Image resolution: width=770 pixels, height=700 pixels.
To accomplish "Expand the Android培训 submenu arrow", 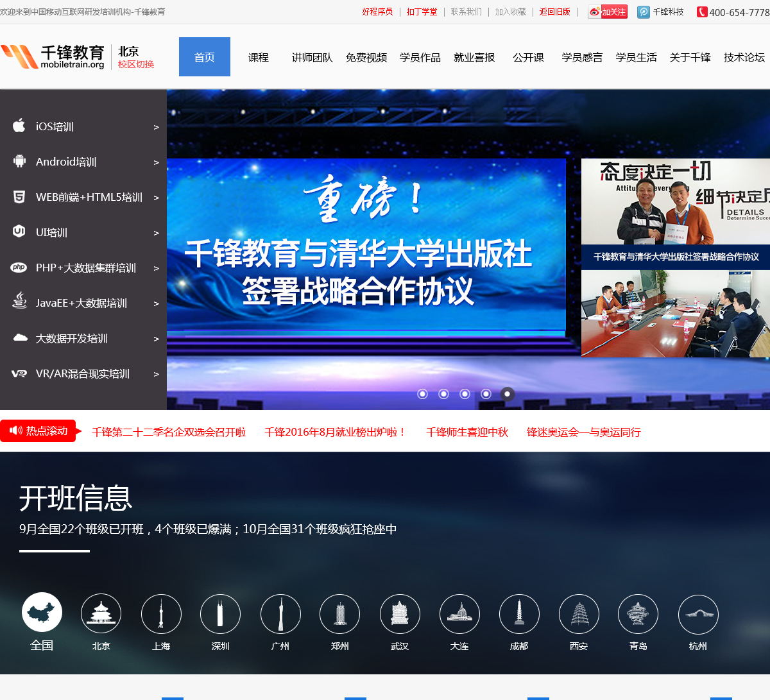I will click(156, 162).
